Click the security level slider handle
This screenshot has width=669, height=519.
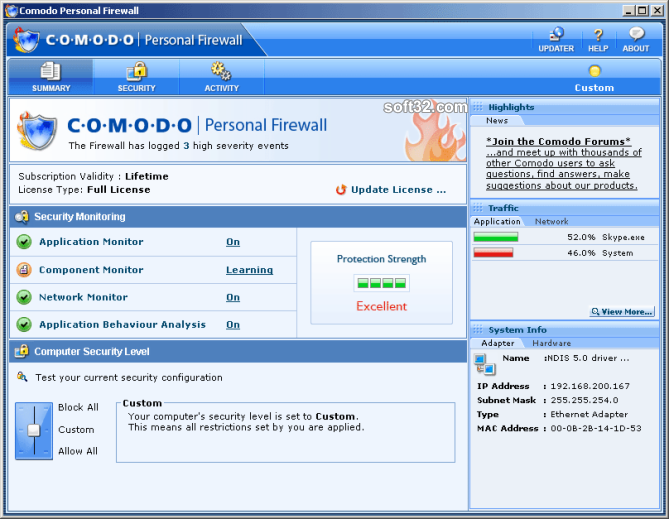click(34, 430)
